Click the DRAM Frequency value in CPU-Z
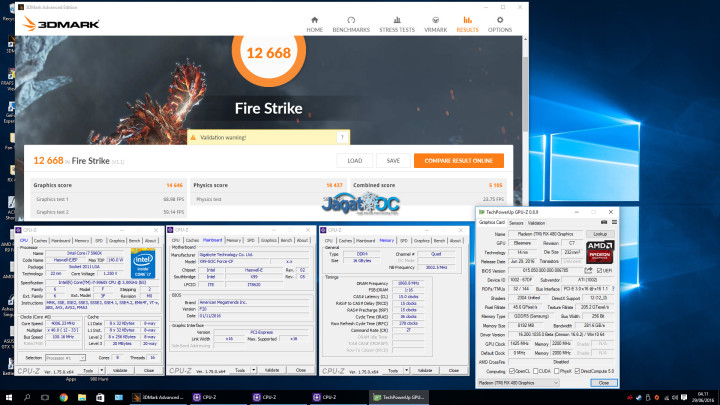The height and width of the screenshot is (405, 720). point(408,283)
